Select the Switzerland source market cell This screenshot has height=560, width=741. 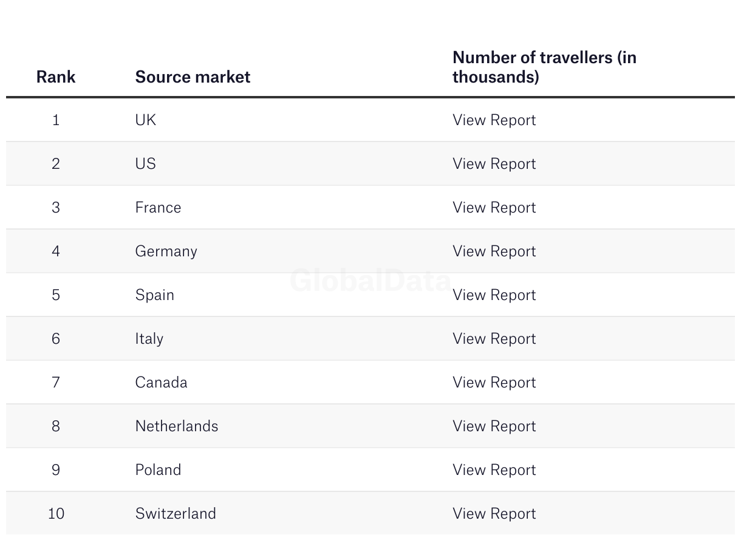(x=176, y=514)
